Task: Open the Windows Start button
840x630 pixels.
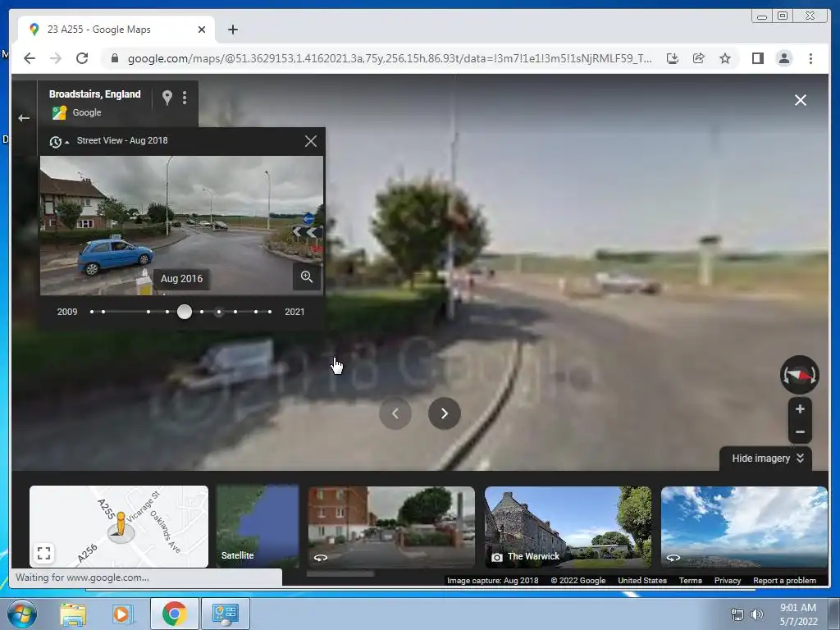Action: [x=21, y=614]
